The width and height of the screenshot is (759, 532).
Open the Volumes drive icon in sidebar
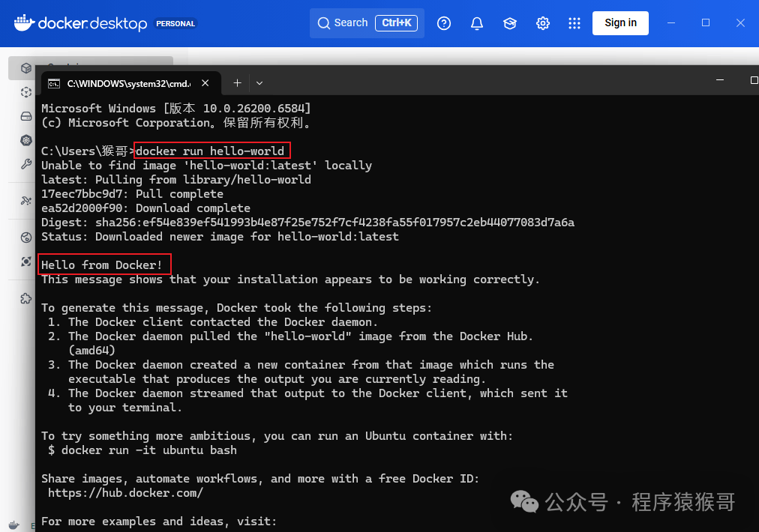click(x=26, y=116)
